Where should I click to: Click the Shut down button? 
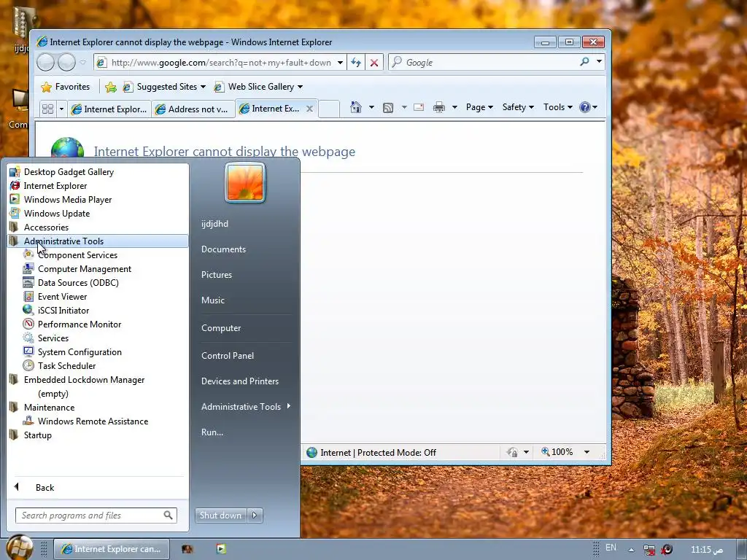coord(220,516)
